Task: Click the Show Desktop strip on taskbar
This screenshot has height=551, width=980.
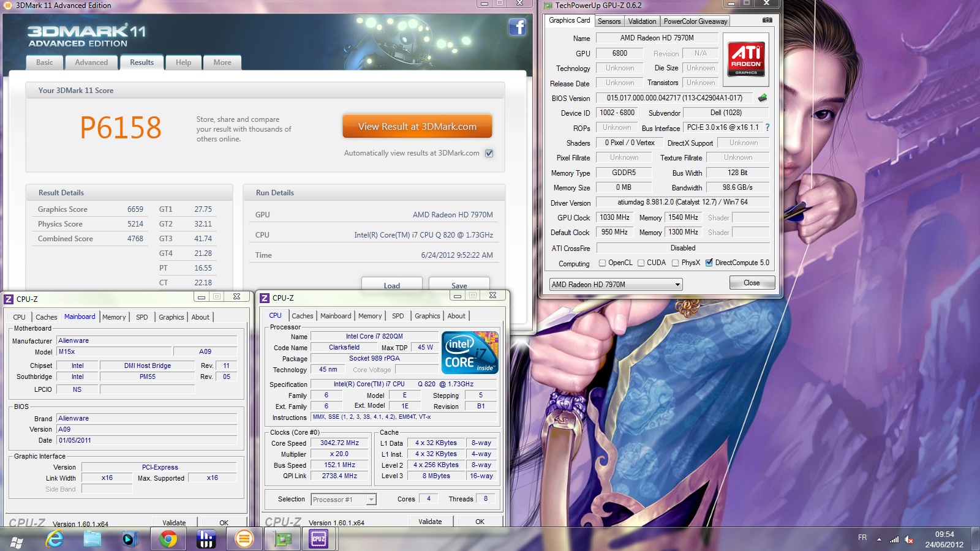Action: [976, 539]
